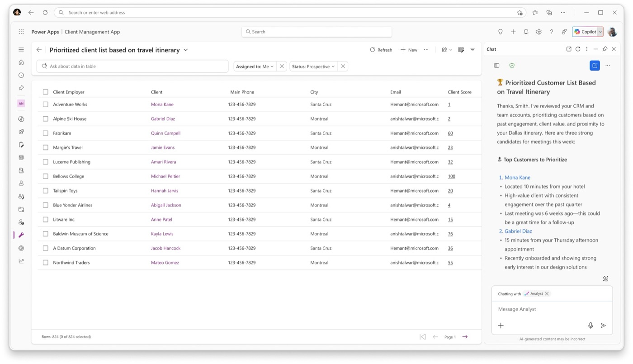
Task: Check the Northwind Traders row checkbox
Action: point(45,263)
